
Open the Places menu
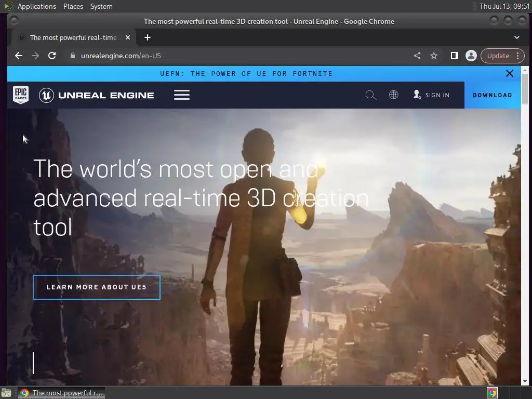[x=73, y=6]
